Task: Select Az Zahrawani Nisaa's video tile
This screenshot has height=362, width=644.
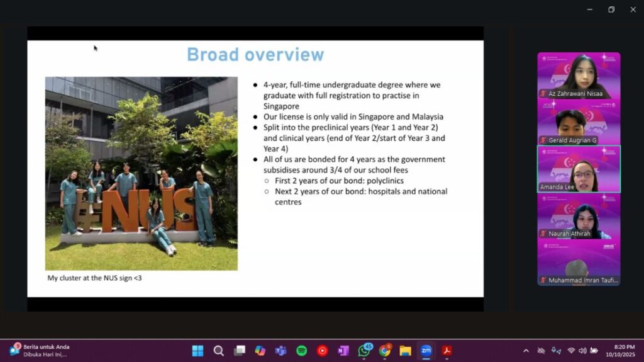Action: click(x=579, y=75)
